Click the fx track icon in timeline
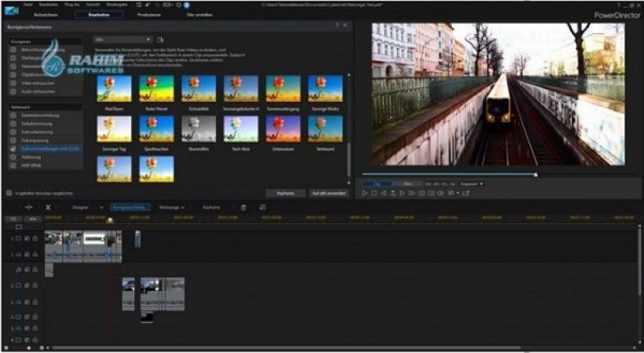This screenshot has height=353, width=644. point(18,268)
